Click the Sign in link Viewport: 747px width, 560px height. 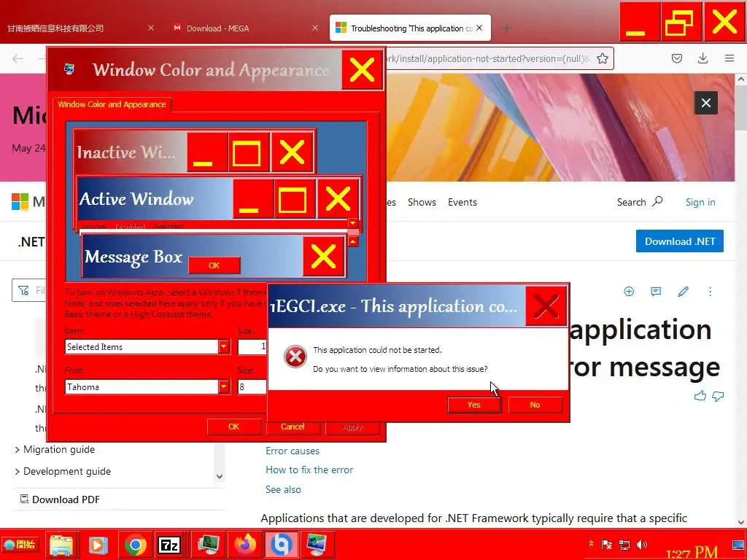coord(700,202)
